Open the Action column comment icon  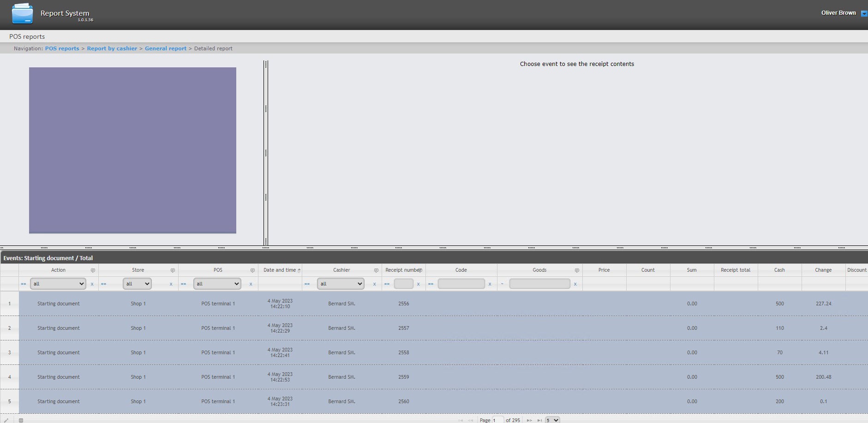click(93, 270)
